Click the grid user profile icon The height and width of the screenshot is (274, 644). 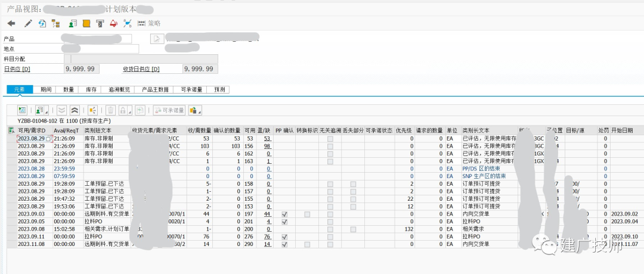(x=39, y=110)
